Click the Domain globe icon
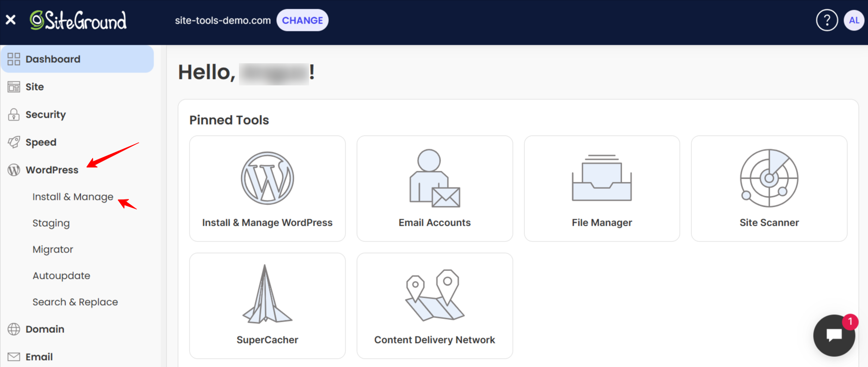 click(14, 329)
